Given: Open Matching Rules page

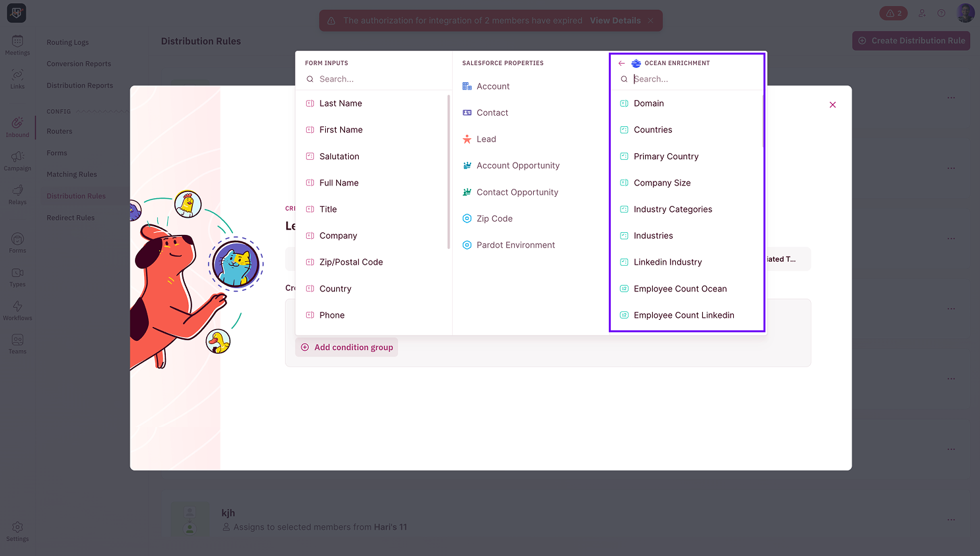Looking at the screenshot, I should coord(72,174).
